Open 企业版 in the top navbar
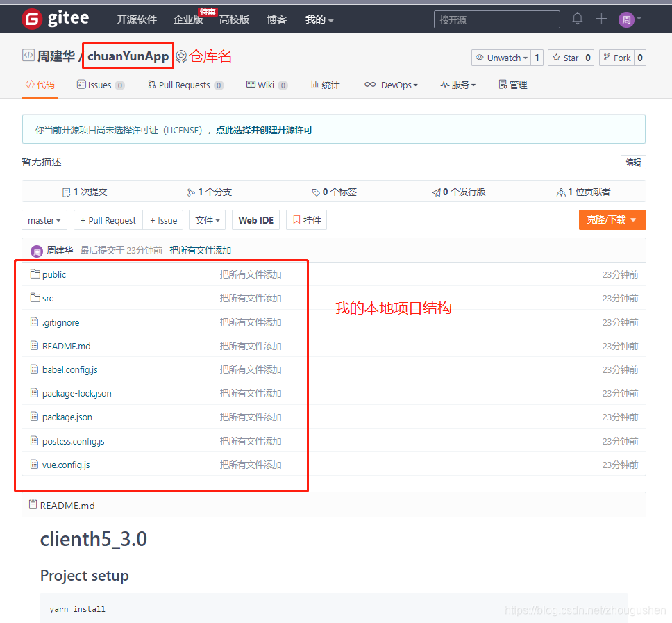Screen dimensions: 672x623 point(187,19)
